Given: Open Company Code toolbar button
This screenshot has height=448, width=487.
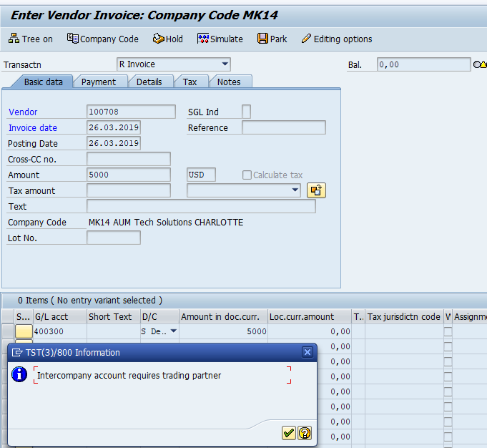Looking at the screenshot, I should click(72, 39).
